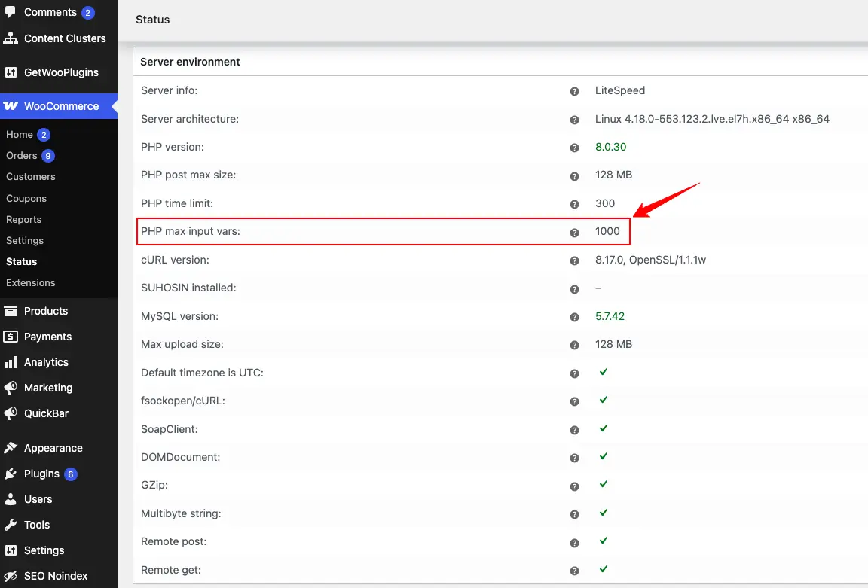
Task: Click the Settings sliders icon in sidebar
Action: click(11, 550)
